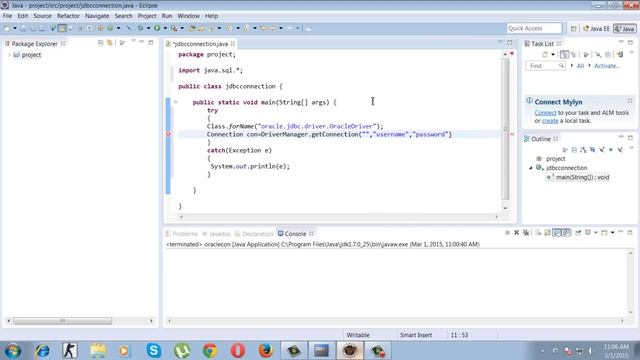Screen dimensions: 640x360
Task: Click the New Java Package icon
Action: [x=100, y=28]
